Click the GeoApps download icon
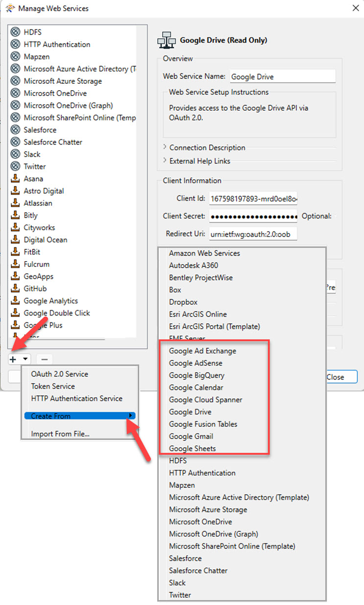 pyautogui.click(x=15, y=277)
